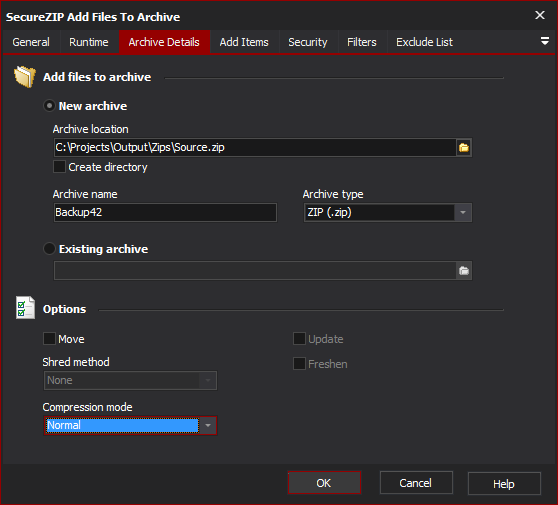Open the Archive type dropdown

(x=388, y=212)
